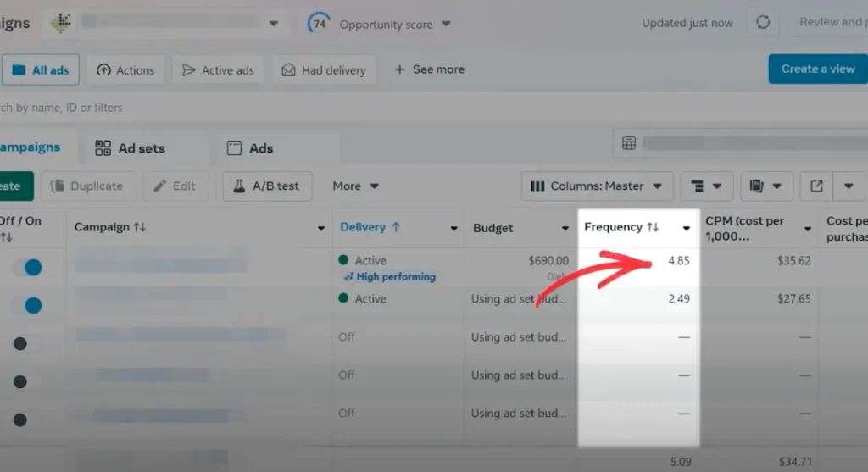Click the export/share icon
This screenshot has width=868, height=472.
click(x=816, y=186)
